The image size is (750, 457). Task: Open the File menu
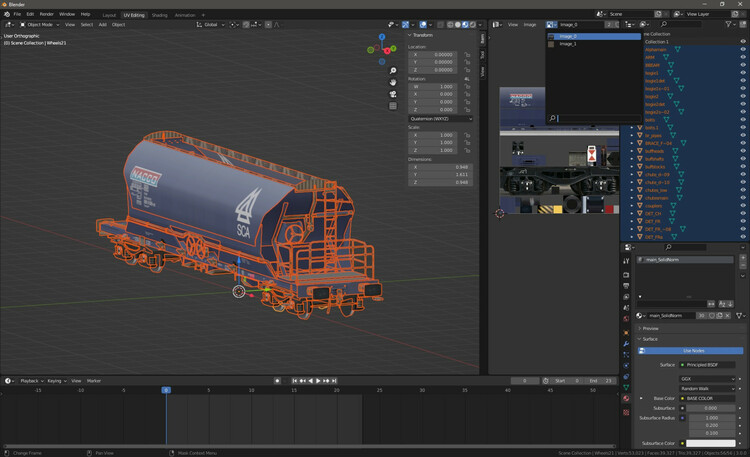(x=17, y=14)
